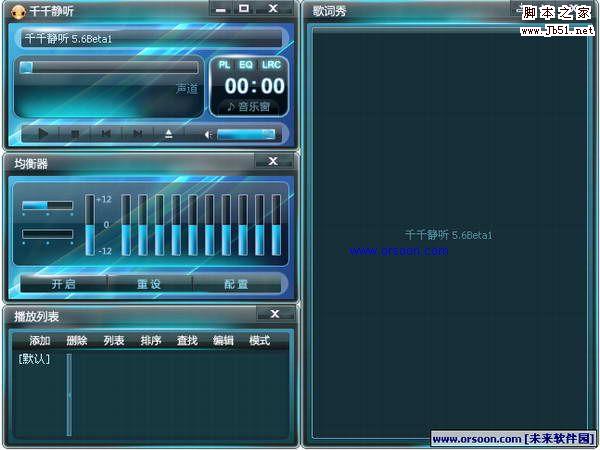Enable equalizer with 开启 button
Image resolution: width=600 pixels, height=450 pixels.
tap(64, 284)
